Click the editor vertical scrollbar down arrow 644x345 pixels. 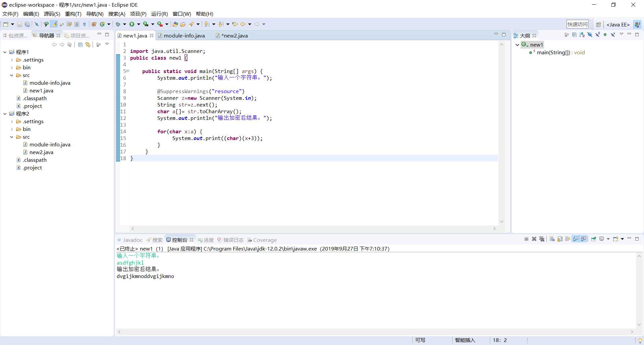(502, 221)
